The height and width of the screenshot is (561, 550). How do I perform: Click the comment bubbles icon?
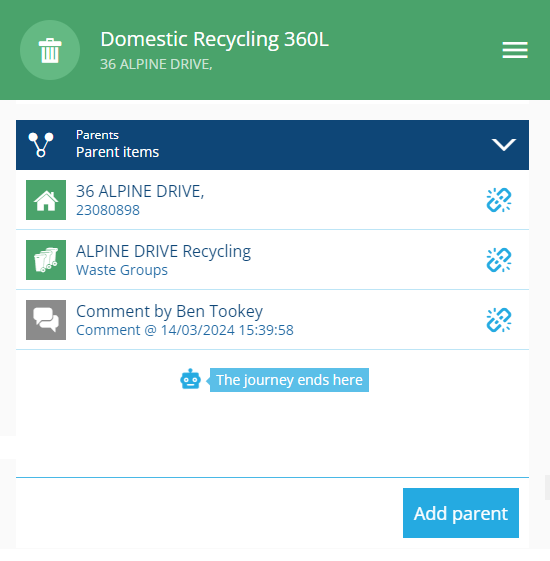point(46,320)
